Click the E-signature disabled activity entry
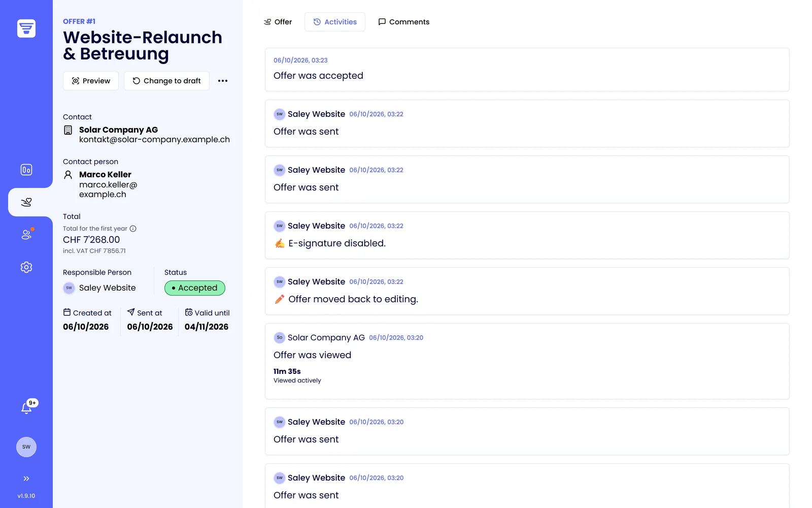This screenshot has height=508, width=812. coord(527,235)
